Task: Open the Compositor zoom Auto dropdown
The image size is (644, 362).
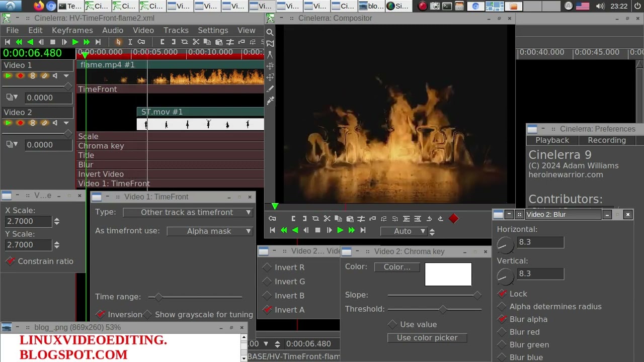Action: 404,231
